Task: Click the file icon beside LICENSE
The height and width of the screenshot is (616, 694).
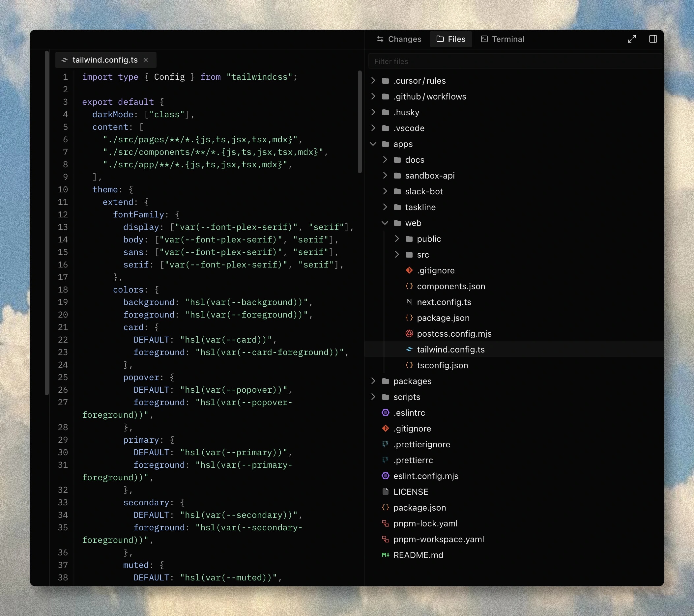Action: click(x=385, y=492)
